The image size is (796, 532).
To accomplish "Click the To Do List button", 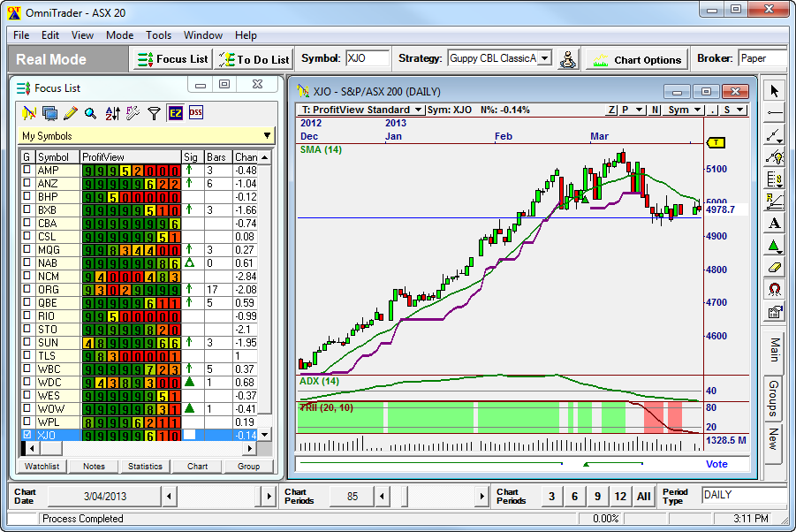I will coord(254,59).
